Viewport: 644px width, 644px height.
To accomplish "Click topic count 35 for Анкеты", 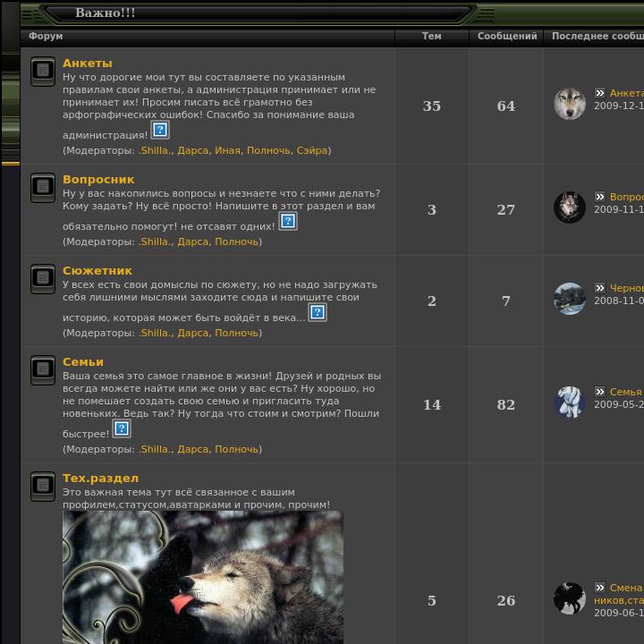I will tap(432, 106).
